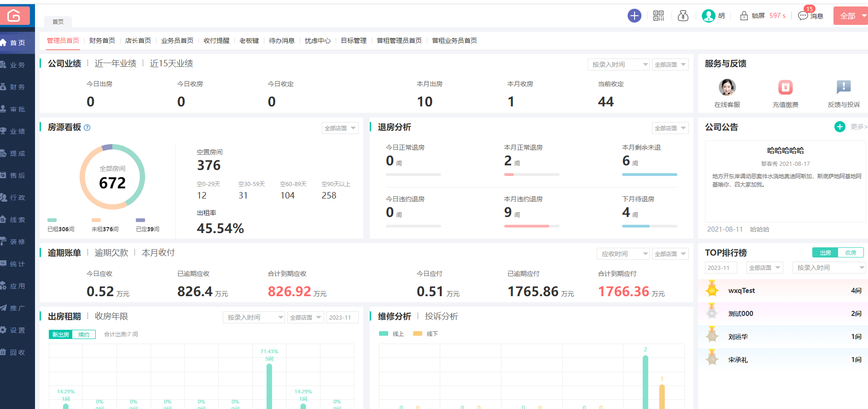Switch to 收付提醒 tab
Screen dimensions: 868x409
[x=216, y=41]
